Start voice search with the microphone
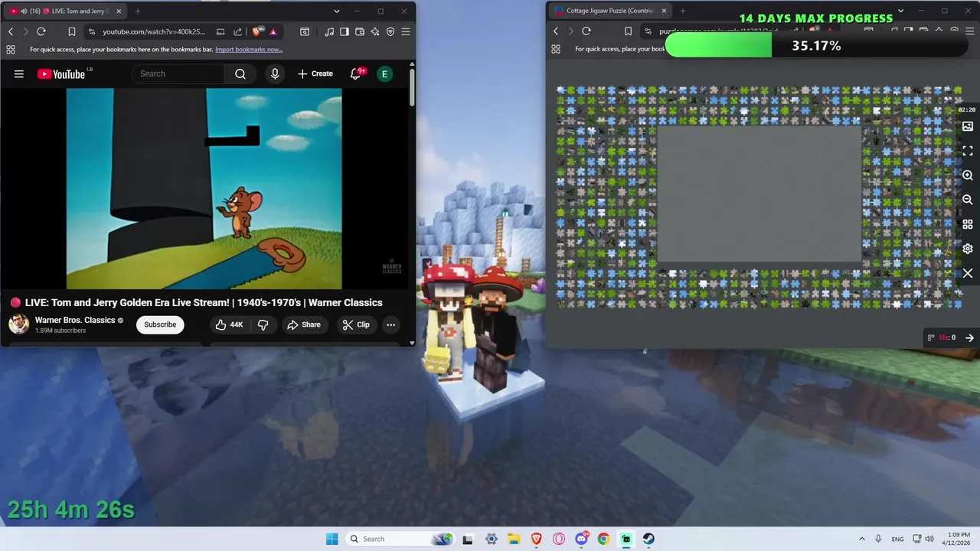Image resolution: width=980 pixels, height=551 pixels. [275, 73]
